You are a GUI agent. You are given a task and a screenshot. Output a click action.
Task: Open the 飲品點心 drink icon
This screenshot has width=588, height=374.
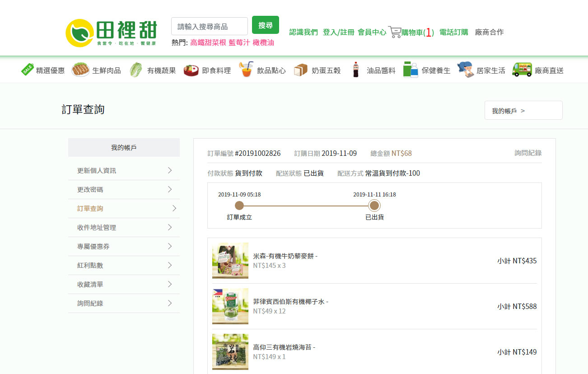point(246,70)
